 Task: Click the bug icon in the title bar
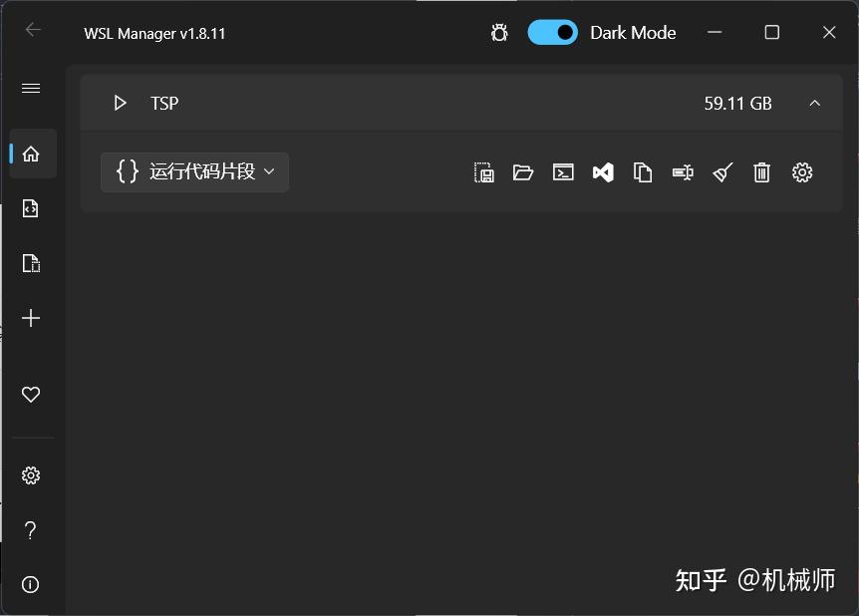tap(498, 32)
